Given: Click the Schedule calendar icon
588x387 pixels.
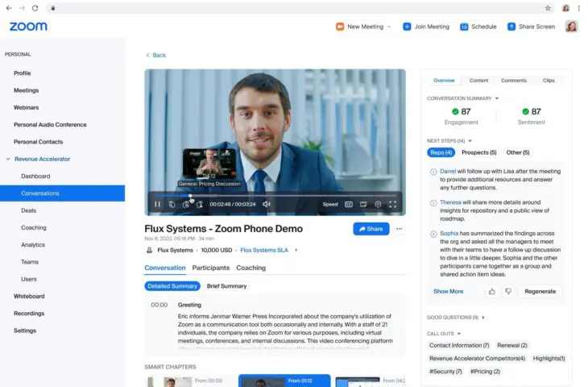Looking at the screenshot, I should [x=464, y=27].
